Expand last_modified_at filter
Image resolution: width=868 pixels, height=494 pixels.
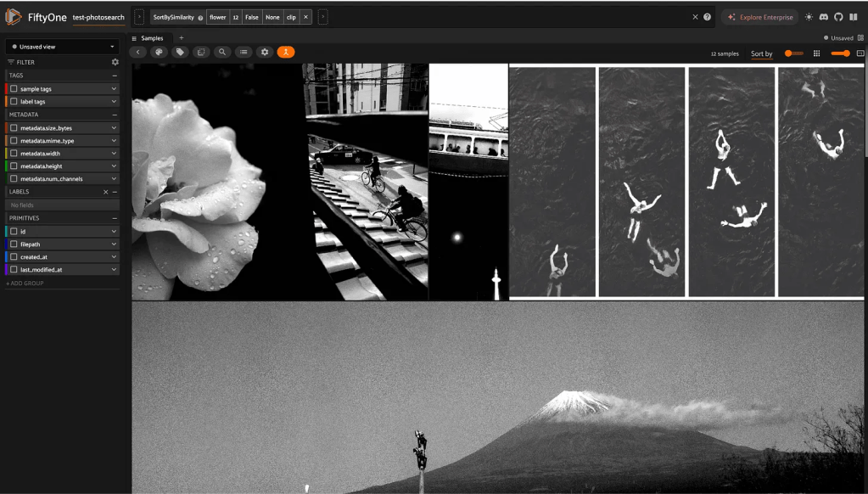point(114,270)
